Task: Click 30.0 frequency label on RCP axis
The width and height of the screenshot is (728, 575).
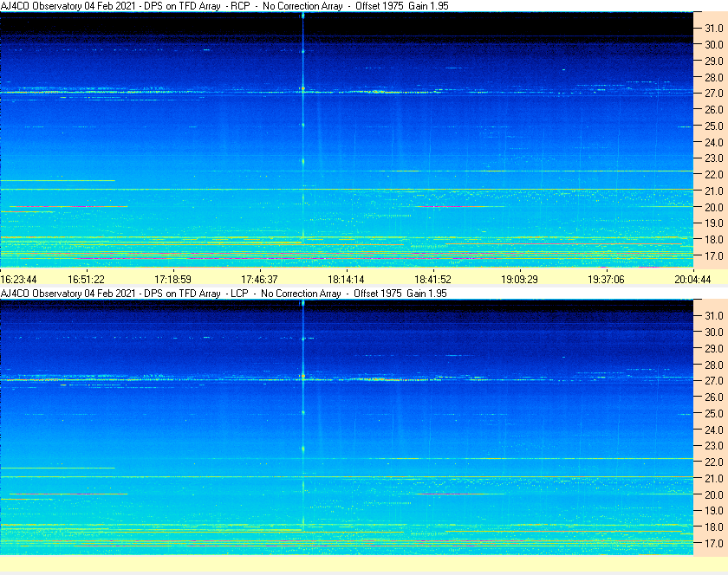Action: tap(714, 44)
